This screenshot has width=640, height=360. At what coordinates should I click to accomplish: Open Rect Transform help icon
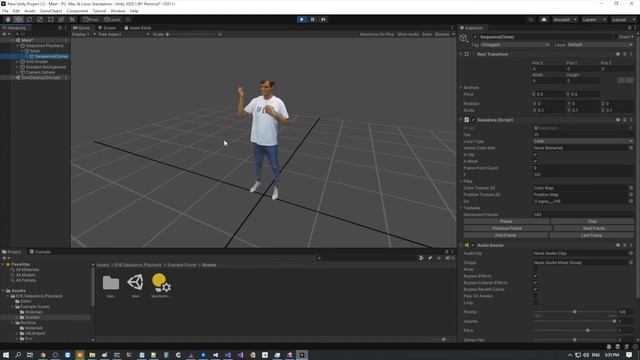click(x=618, y=54)
